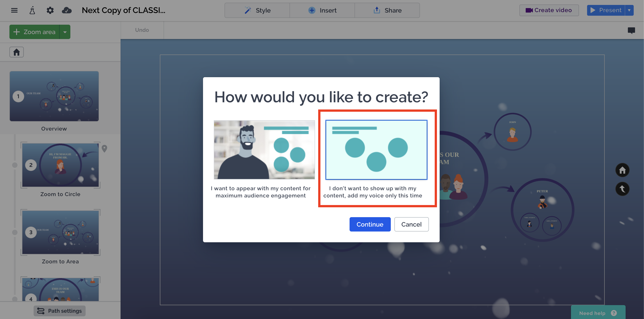Open the settings gear icon
This screenshot has height=319, width=644.
(x=50, y=10)
